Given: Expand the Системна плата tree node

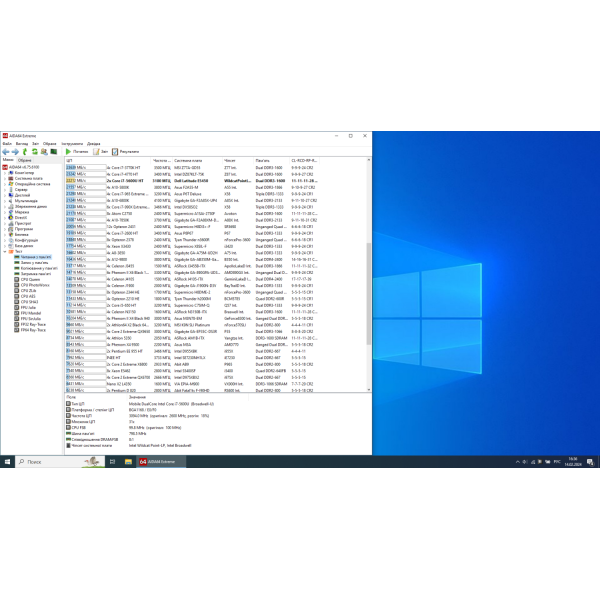Looking at the screenshot, I should (5, 178).
